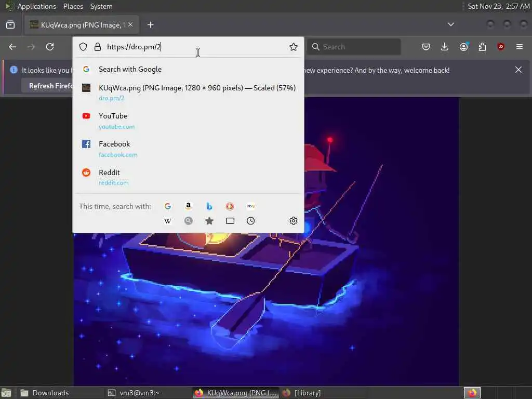Screen dimensions: 532x399
Task: Open the Downloads panel arrow
Action: 445,47
